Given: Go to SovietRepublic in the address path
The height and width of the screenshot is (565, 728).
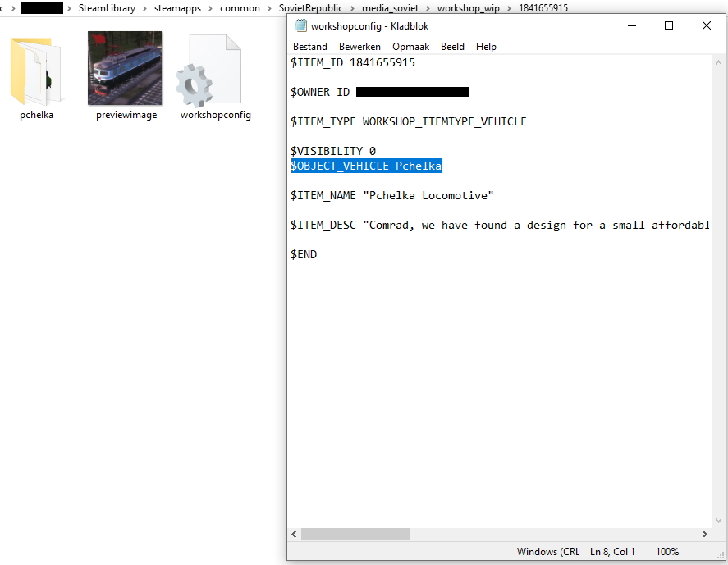Looking at the screenshot, I should point(310,8).
